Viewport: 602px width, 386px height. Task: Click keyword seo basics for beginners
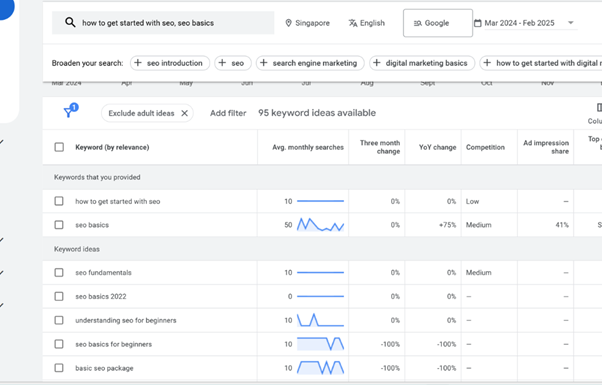113,344
